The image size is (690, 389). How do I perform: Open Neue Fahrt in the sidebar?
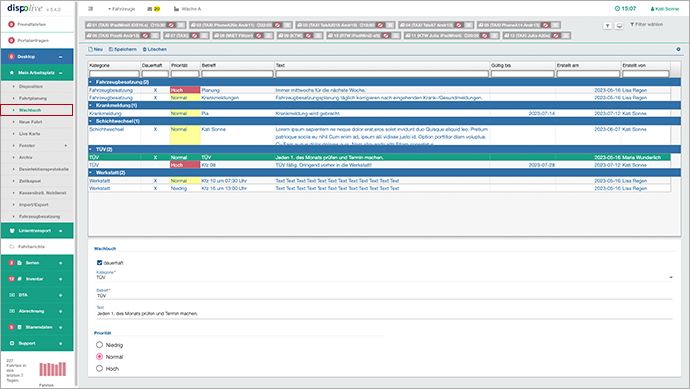coord(30,122)
